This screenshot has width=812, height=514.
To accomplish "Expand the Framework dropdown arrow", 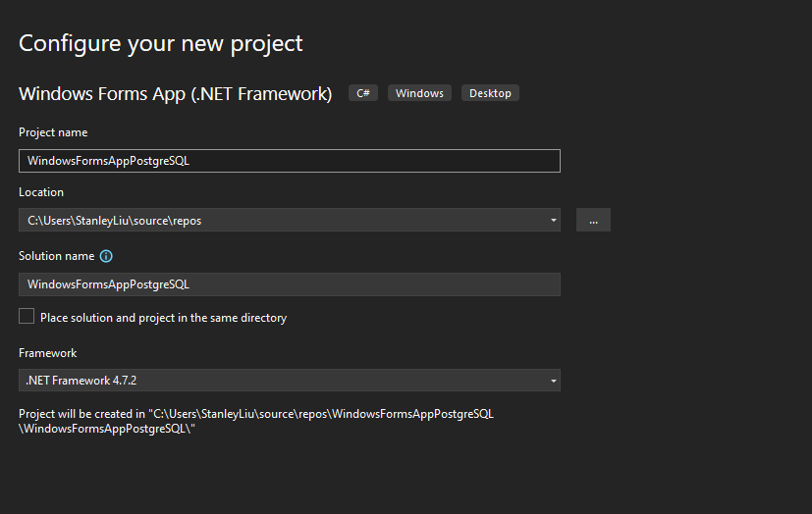I will [554, 381].
